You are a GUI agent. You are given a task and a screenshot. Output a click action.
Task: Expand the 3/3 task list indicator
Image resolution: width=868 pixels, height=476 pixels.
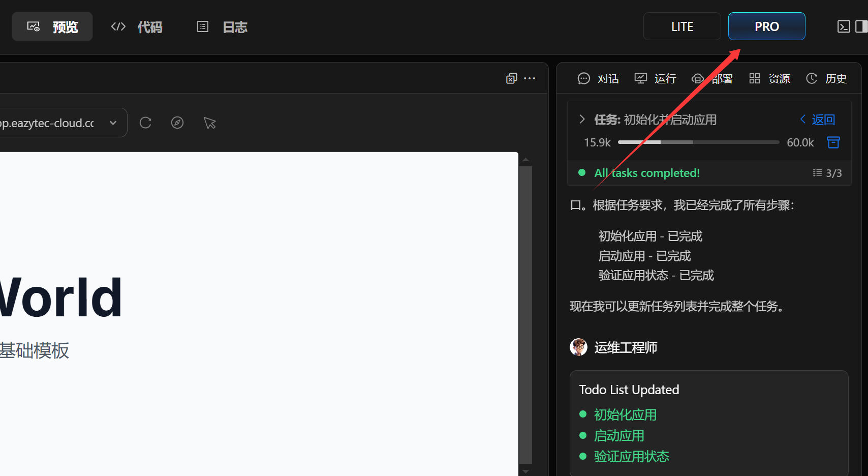pyautogui.click(x=827, y=173)
